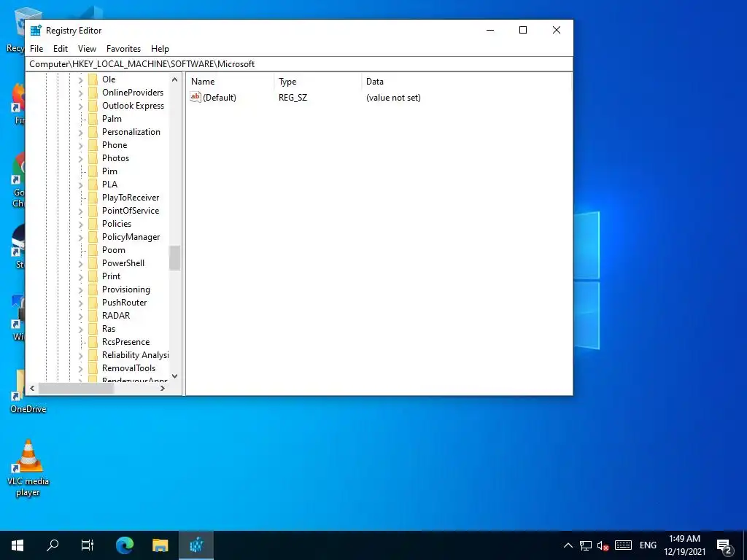Open the VLC media player desktop shortcut
The height and width of the screenshot is (560, 747).
point(28,467)
